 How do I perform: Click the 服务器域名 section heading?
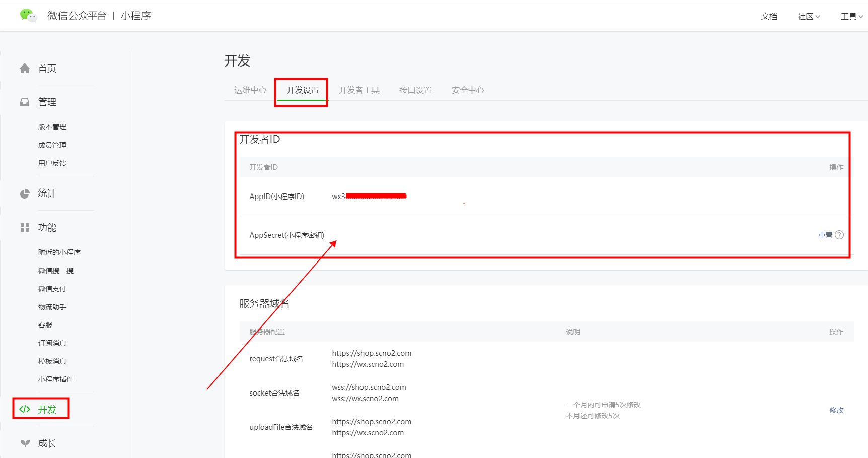(264, 304)
